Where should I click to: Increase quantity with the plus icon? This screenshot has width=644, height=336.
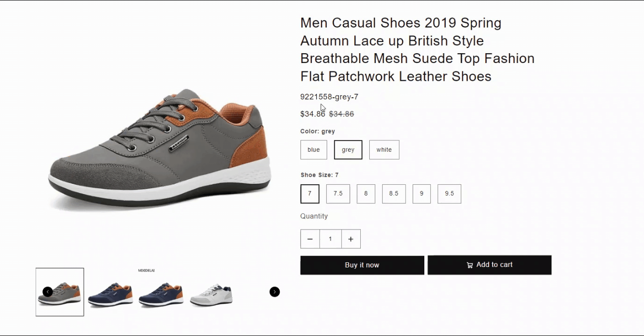[x=351, y=239]
